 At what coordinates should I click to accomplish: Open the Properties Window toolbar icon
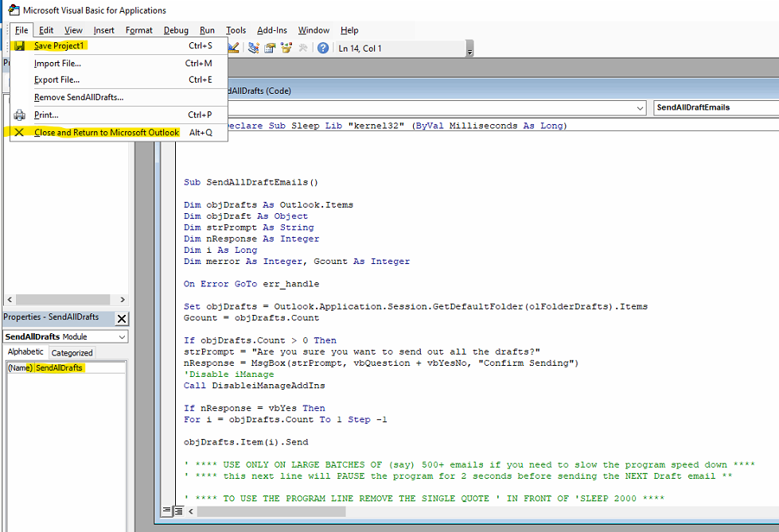tap(270, 48)
